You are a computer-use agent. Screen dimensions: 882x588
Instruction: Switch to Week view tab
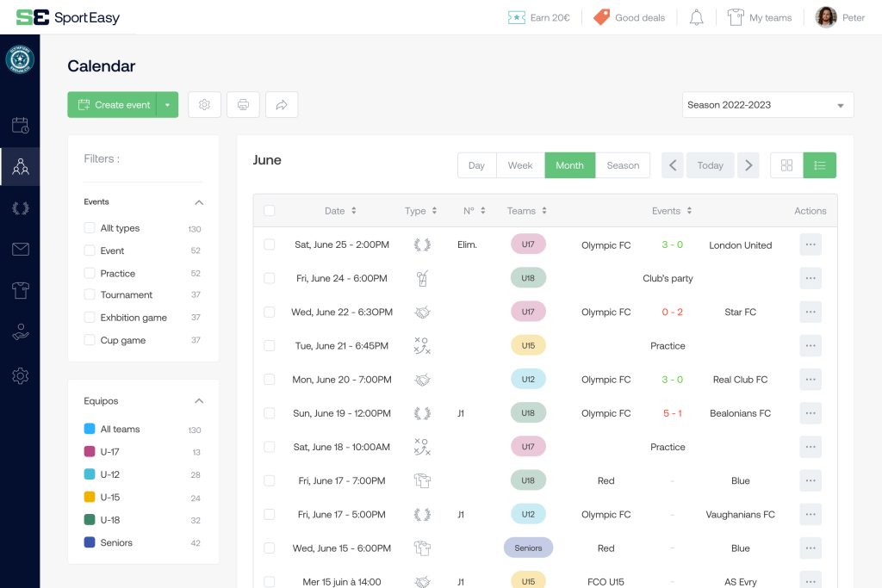pyautogui.click(x=520, y=165)
